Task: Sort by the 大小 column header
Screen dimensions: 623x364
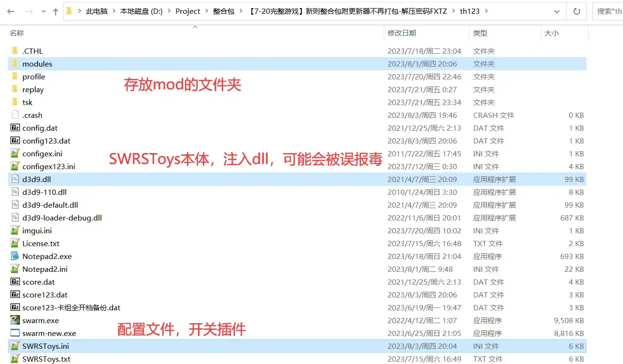Action: point(552,33)
